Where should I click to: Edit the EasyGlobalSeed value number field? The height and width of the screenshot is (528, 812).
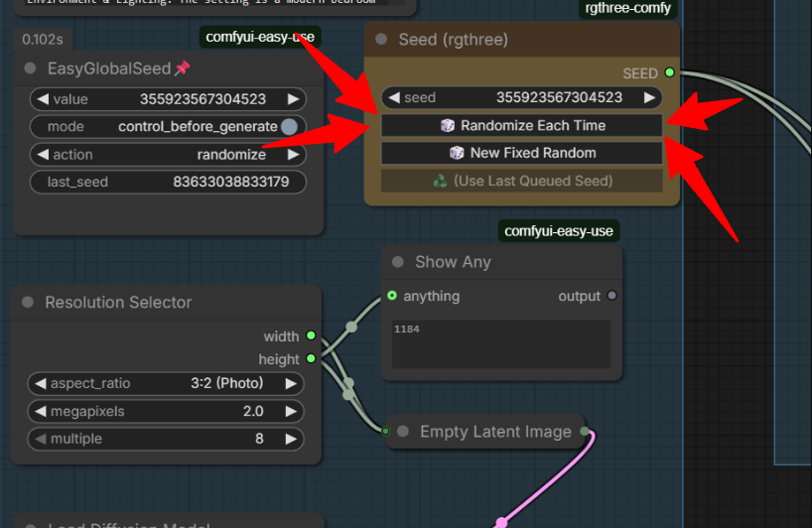pos(203,99)
